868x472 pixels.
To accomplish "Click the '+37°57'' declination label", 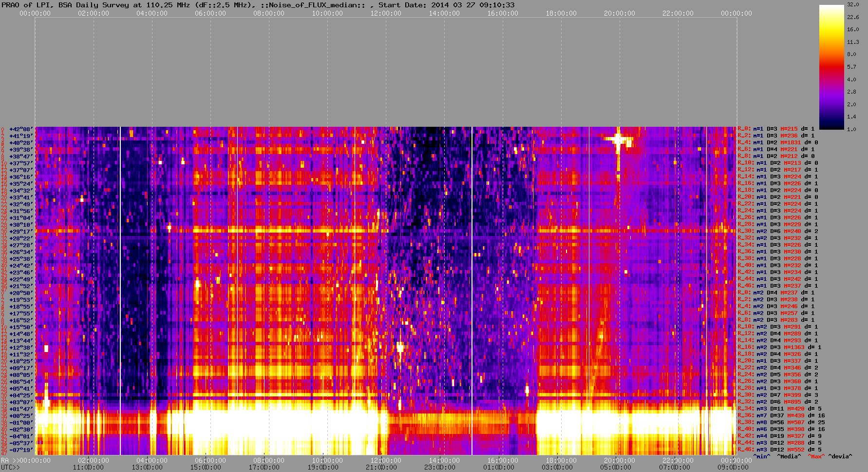I will click(21, 163).
